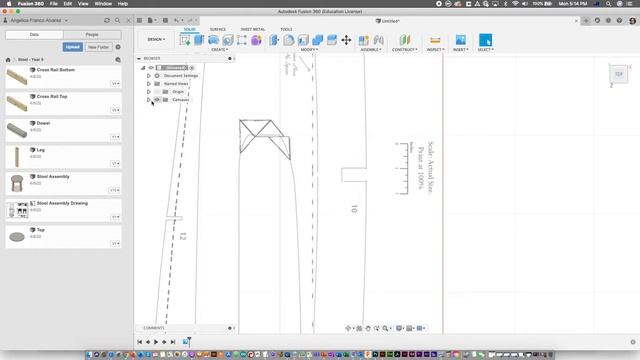640x360 pixels.
Task: Open the Modify dropdown menu
Action: pyautogui.click(x=309, y=50)
